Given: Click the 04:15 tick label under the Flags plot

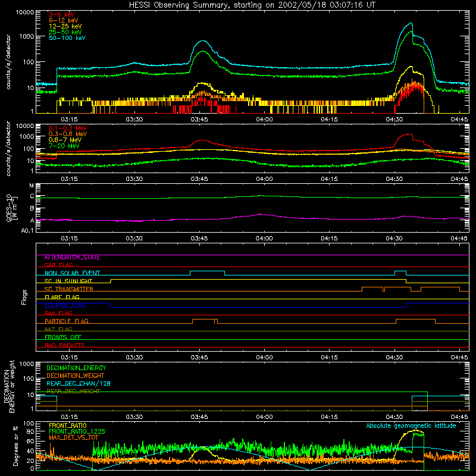Looking at the screenshot, I should [329, 358].
